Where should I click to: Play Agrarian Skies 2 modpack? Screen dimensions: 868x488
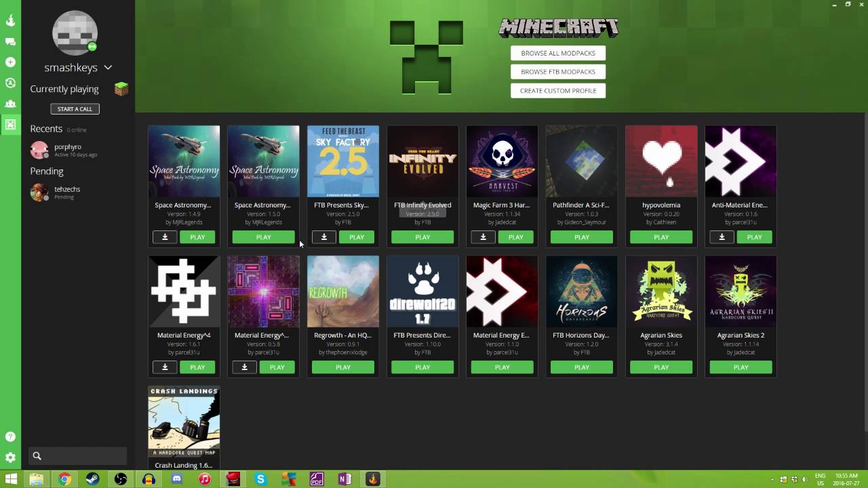(x=741, y=367)
